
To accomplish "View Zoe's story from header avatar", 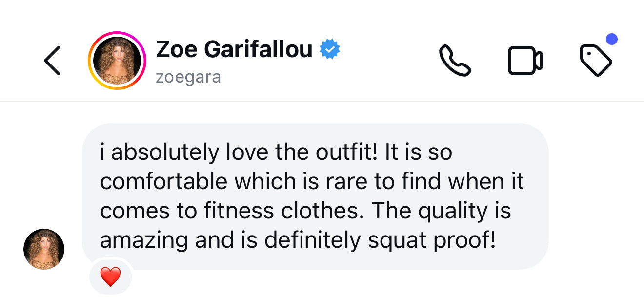I will pyautogui.click(x=117, y=61).
